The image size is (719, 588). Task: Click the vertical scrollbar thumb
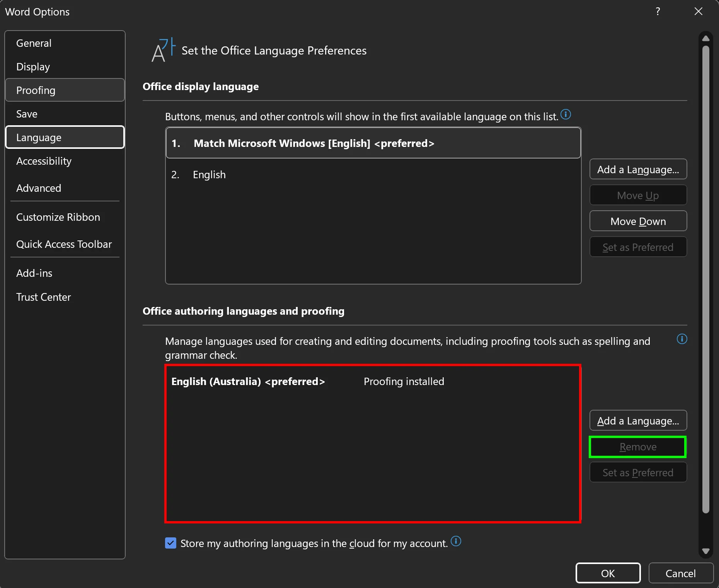click(706, 279)
